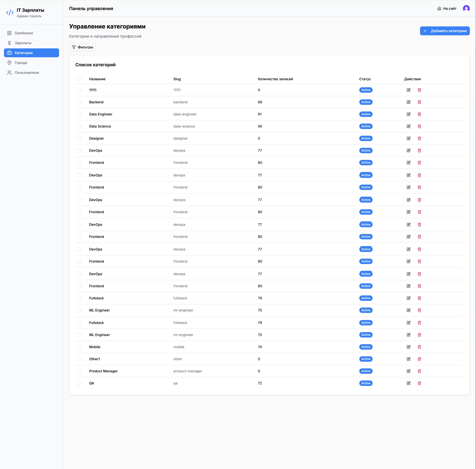Delete the Data Science category

419,126
